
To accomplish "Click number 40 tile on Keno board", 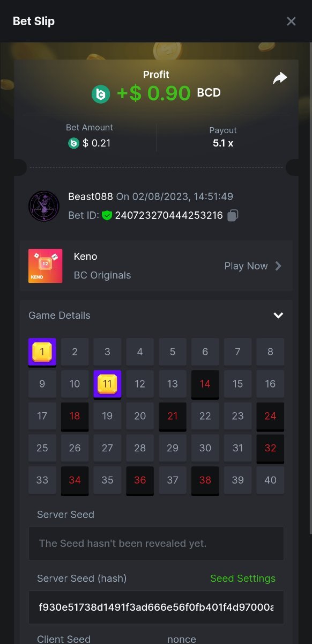I will [x=270, y=480].
